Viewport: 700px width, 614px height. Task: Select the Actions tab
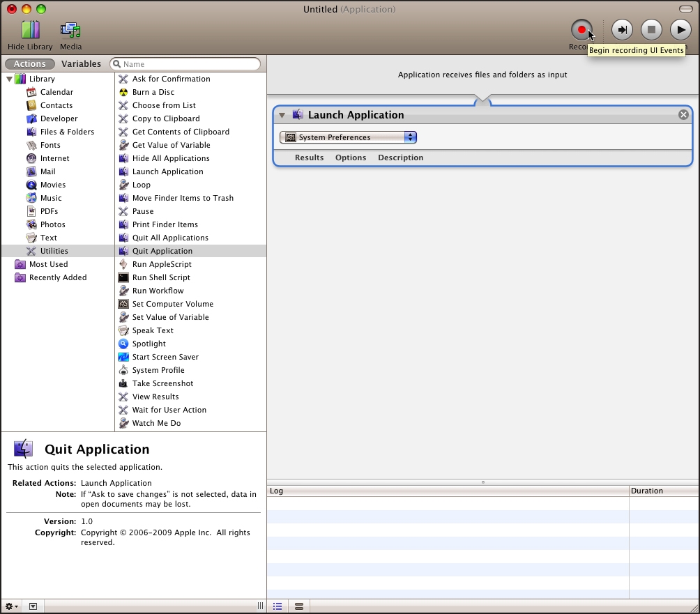tap(30, 64)
